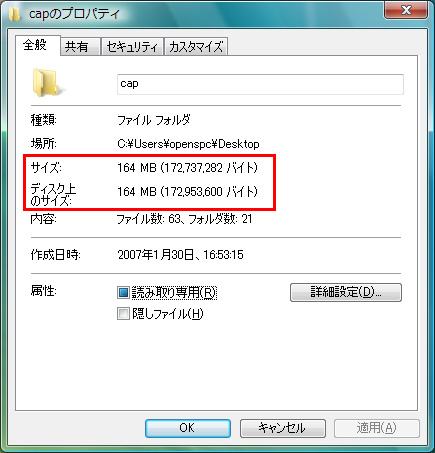Click the 作成日時 date value

[x=180, y=255]
